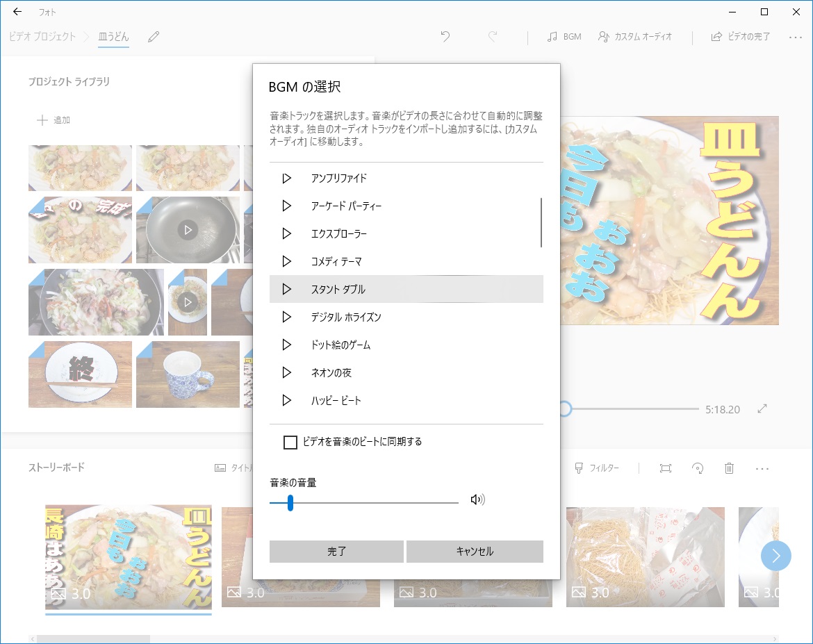Rename project with the pencil icon
The height and width of the screenshot is (644, 813).
154,37
